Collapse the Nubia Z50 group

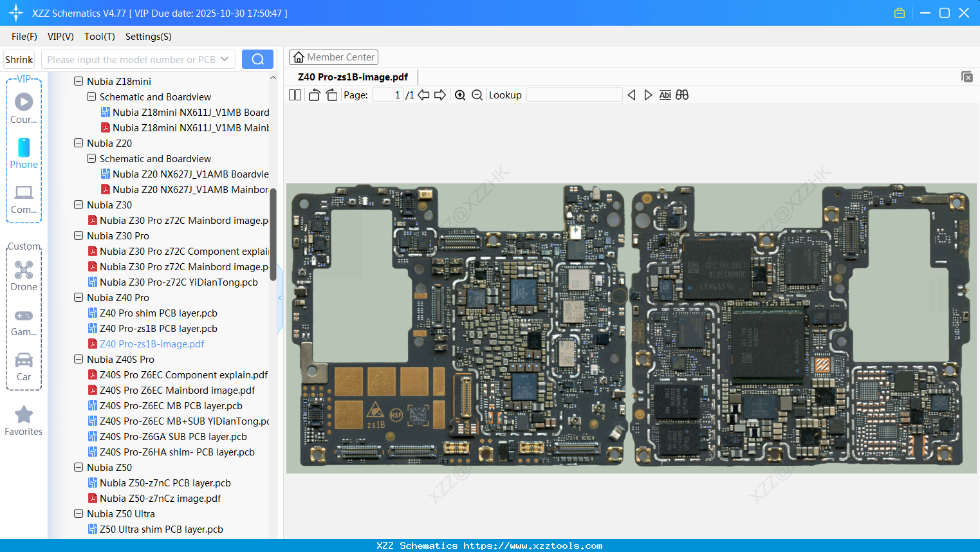pos(78,467)
